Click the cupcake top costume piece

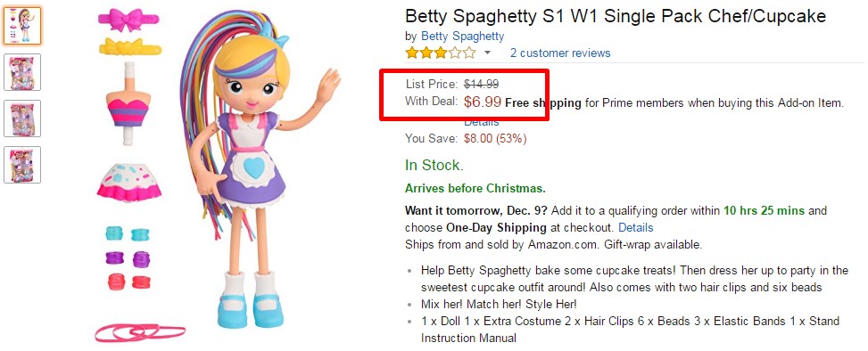128,103
